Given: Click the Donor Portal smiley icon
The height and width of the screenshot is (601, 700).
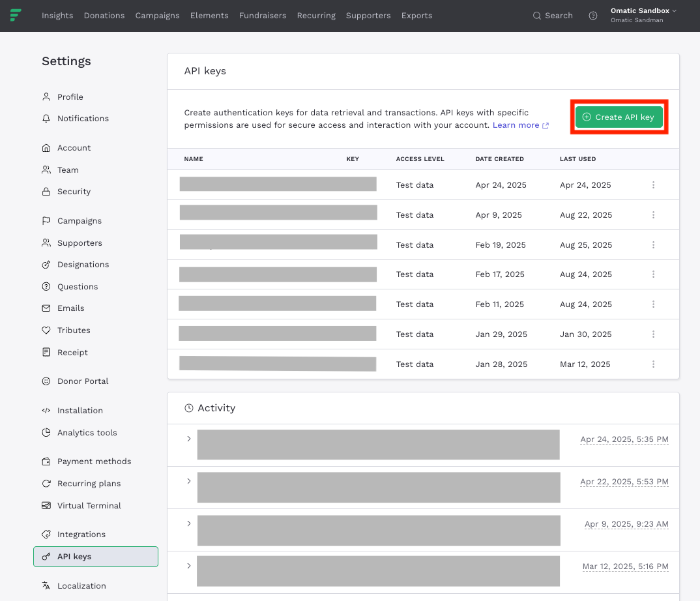Looking at the screenshot, I should [46, 381].
